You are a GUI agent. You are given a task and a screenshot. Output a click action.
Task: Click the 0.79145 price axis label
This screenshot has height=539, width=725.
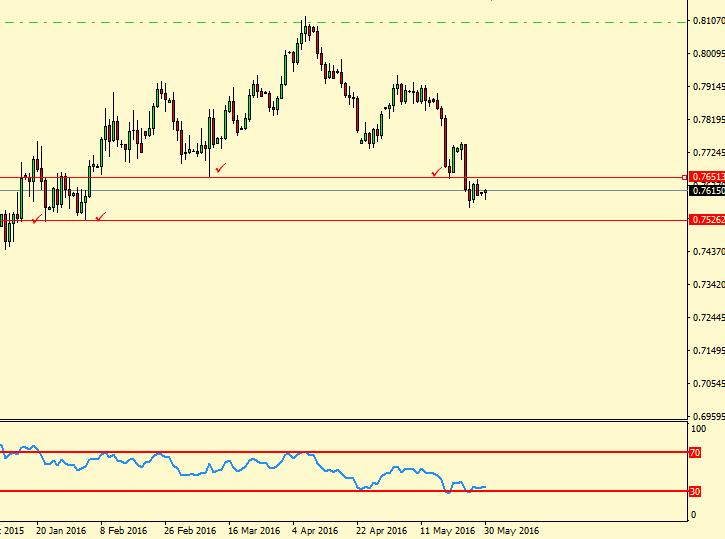(x=708, y=86)
